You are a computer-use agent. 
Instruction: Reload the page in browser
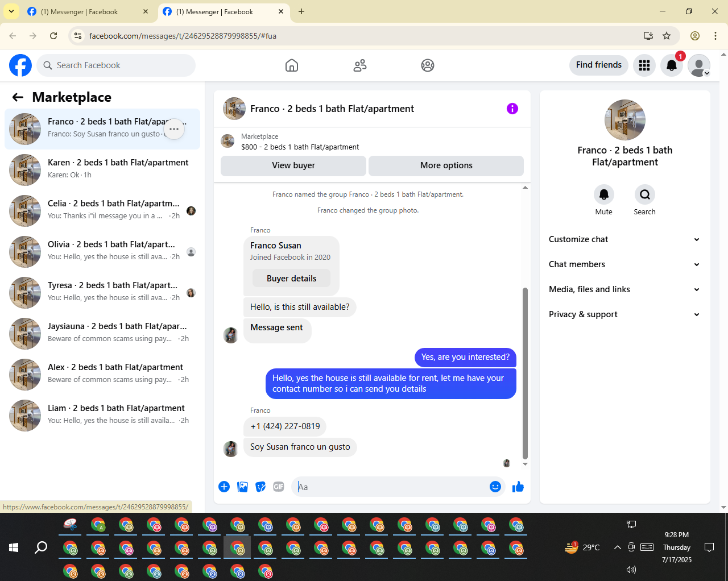coord(53,36)
